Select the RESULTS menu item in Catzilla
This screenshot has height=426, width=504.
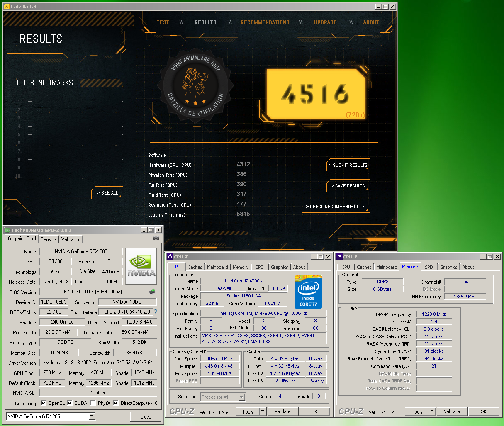click(205, 22)
